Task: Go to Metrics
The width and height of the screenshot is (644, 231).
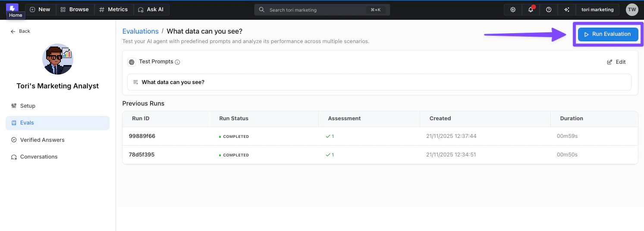Action: (114, 9)
